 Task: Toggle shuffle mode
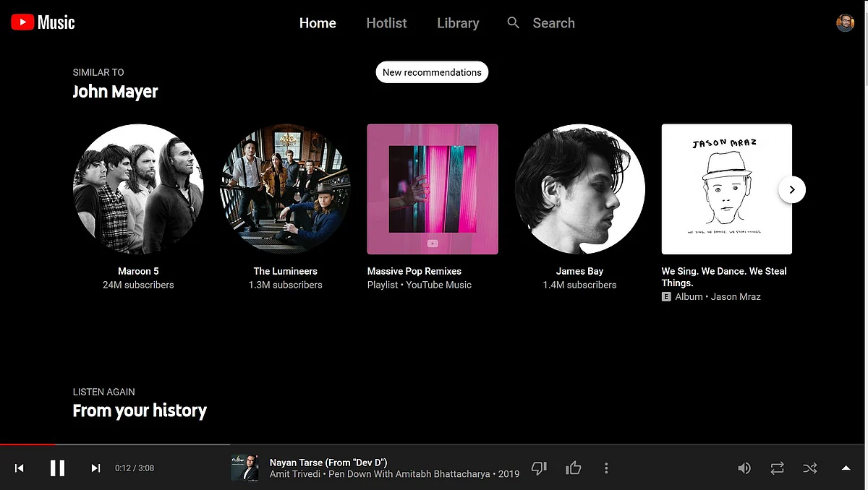810,468
